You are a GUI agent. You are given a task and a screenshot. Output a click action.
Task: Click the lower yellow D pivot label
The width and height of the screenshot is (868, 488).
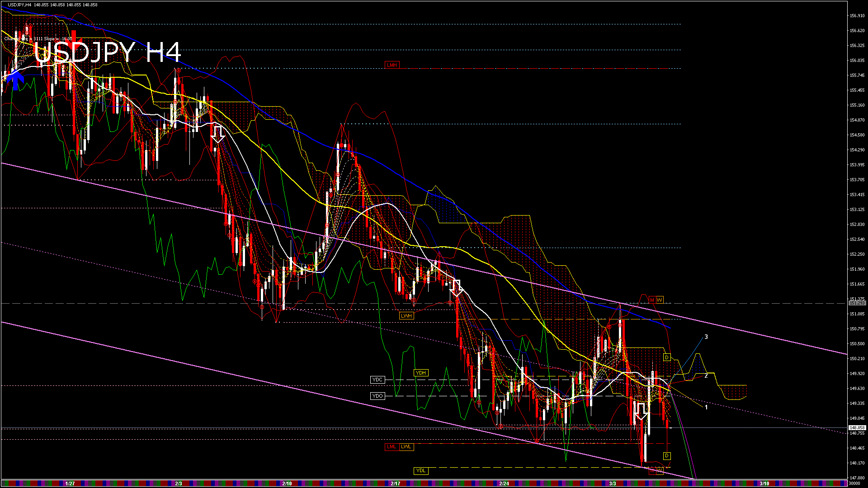pos(667,455)
